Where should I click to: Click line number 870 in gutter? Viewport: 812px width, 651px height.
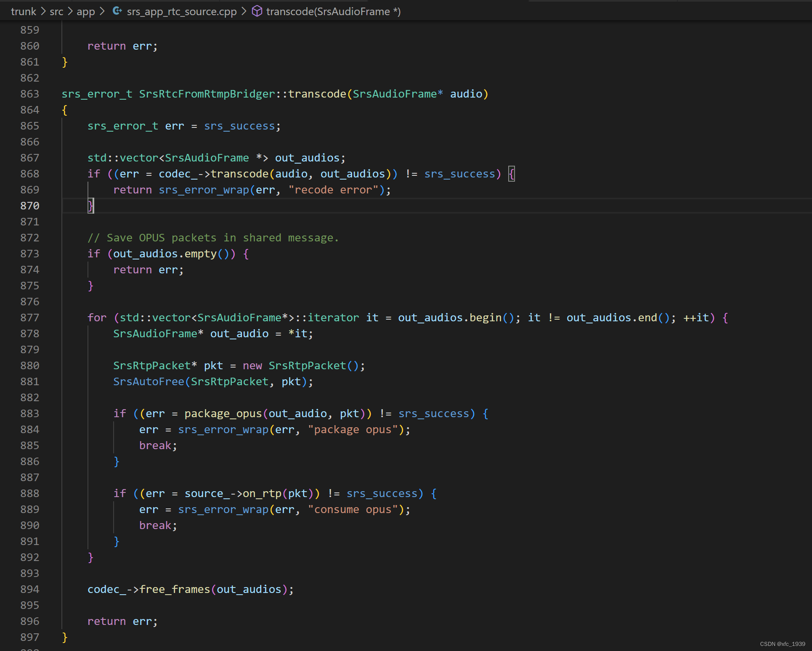click(29, 206)
